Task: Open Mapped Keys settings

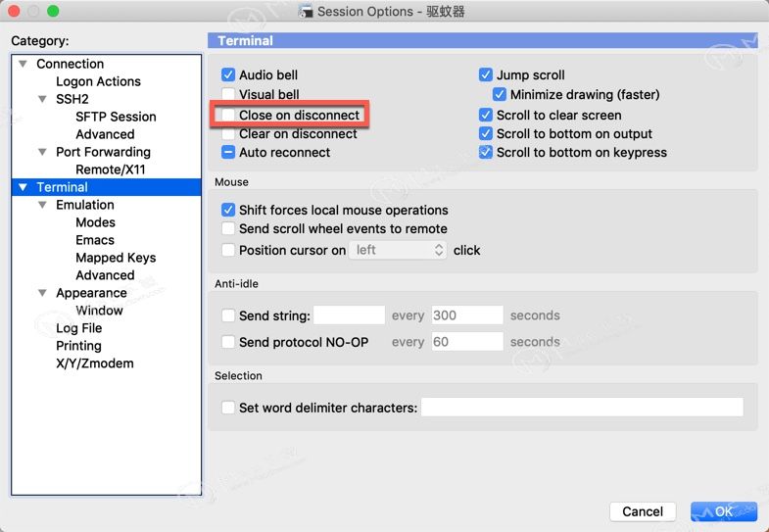Action: [116, 258]
